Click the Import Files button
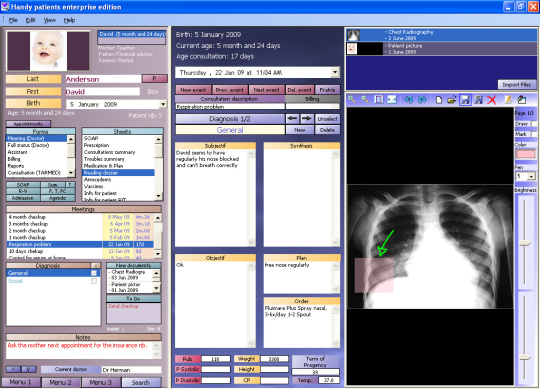The width and height of the screenshot is (540, 389). pos(517,85)
